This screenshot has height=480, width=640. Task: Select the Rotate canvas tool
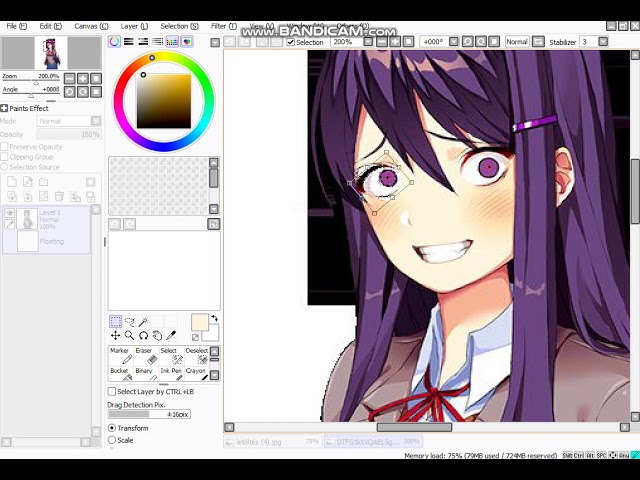[x=143, y=336]
